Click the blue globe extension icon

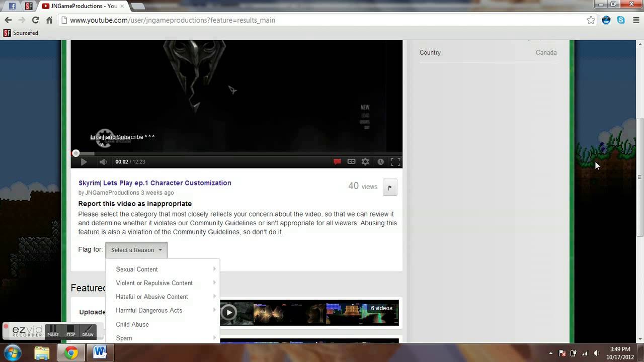(x=606, y=20)
